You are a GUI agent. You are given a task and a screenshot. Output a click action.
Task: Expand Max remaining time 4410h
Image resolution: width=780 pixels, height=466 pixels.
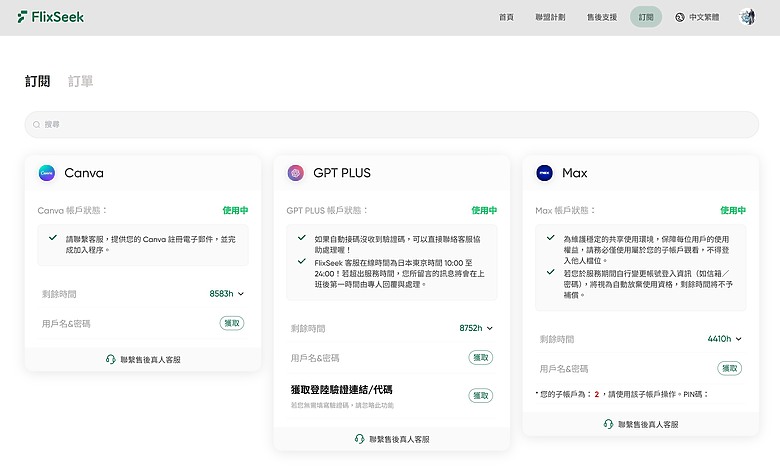click(724, 339)
